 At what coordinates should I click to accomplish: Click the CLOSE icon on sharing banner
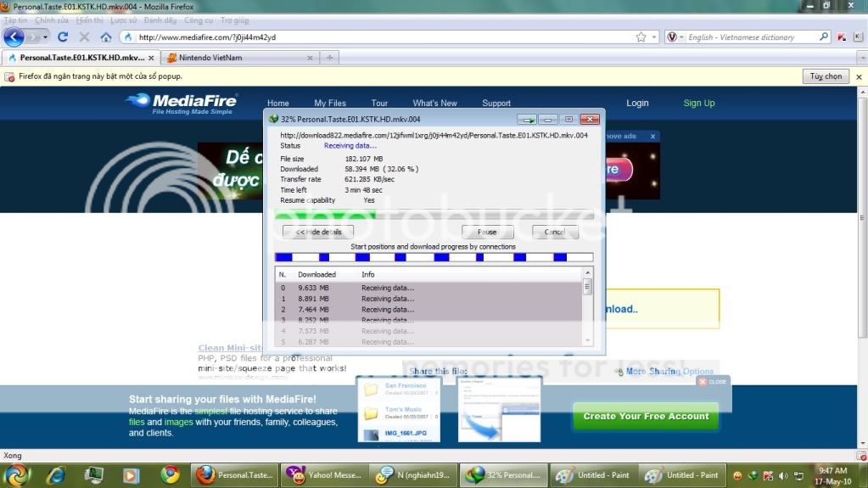click(x=713, y=382)
